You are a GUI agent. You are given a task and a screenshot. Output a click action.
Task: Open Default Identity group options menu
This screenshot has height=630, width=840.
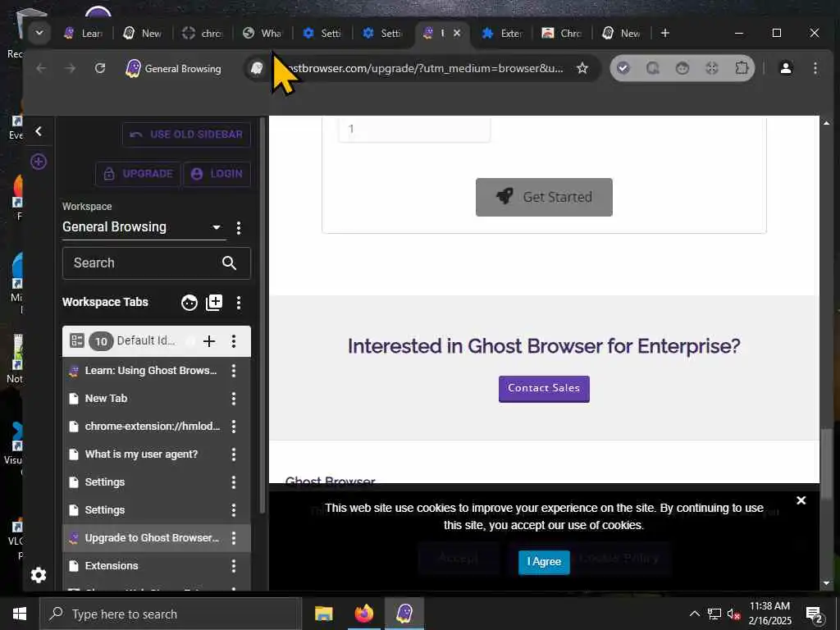tap(234, 341)
